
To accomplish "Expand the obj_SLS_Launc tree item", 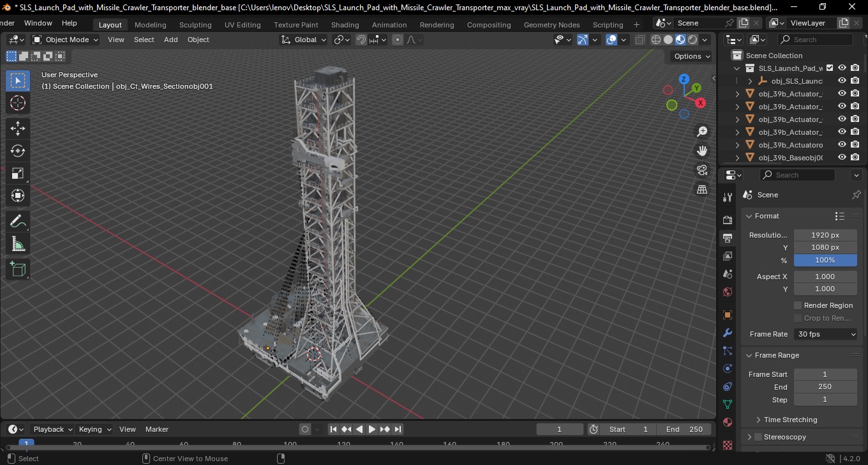I will [751, 81].
